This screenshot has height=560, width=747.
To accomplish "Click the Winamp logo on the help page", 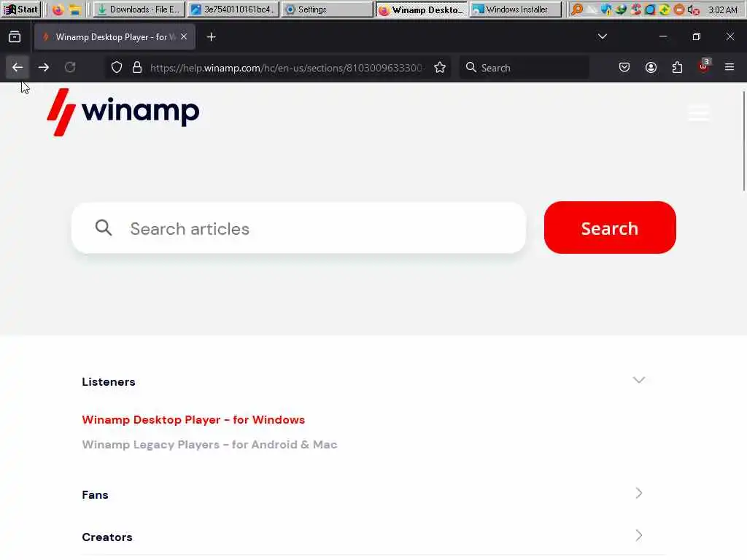I will tap(123, 112).
